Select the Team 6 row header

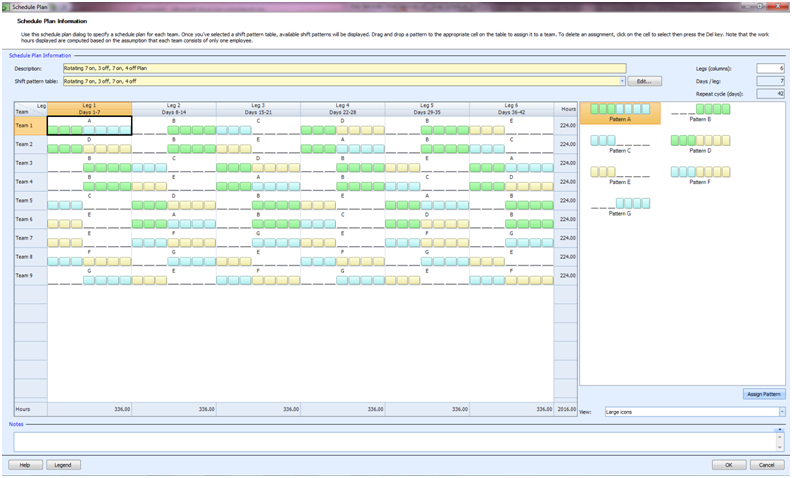[31, 219]
